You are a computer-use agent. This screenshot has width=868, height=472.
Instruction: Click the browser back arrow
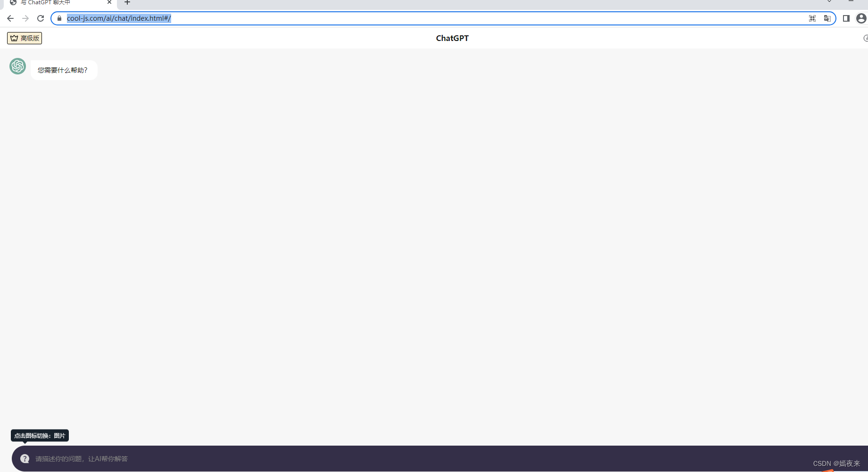tap(10, 18)
